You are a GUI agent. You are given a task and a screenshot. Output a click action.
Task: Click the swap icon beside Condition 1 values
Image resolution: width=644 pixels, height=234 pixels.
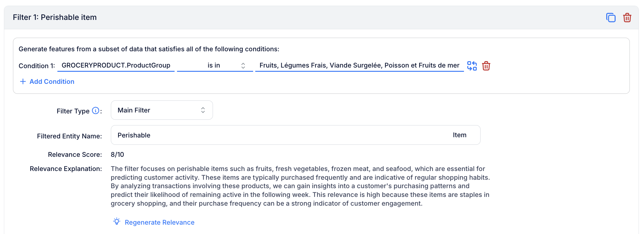472,66
